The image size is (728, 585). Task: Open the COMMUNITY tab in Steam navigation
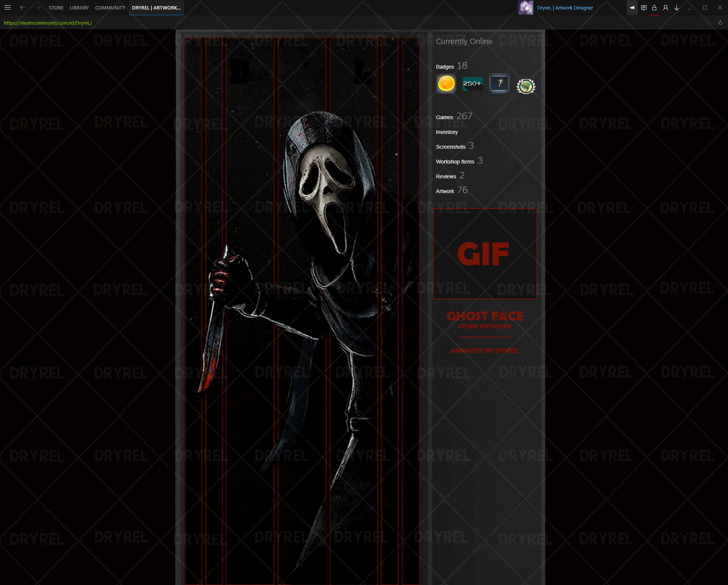pyautogui.click(x=110, y=7)
